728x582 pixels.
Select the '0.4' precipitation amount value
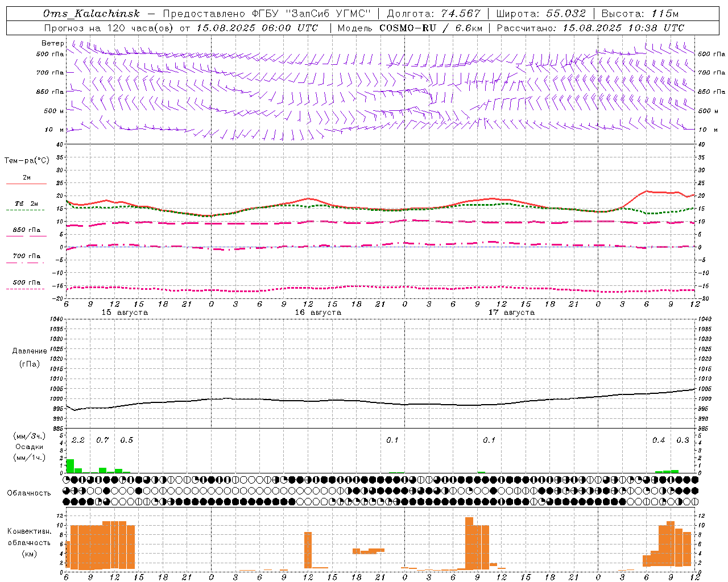tap(659, 440)
